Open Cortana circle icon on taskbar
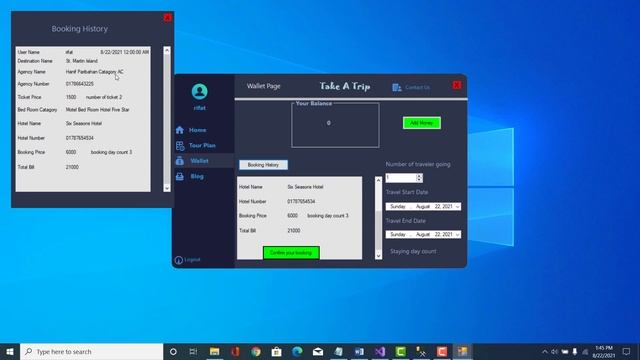Viewport: 640px width, 360px height. pyautogui.click(x=173, y=351)
